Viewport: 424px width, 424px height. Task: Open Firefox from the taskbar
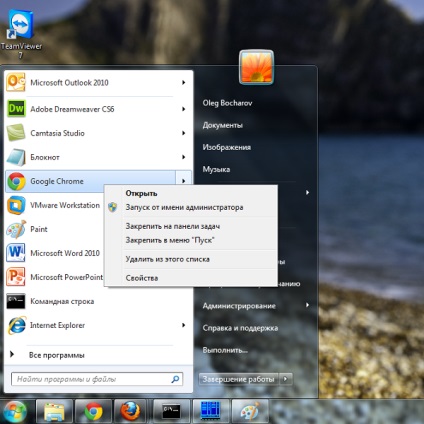(x=130, y=411)
